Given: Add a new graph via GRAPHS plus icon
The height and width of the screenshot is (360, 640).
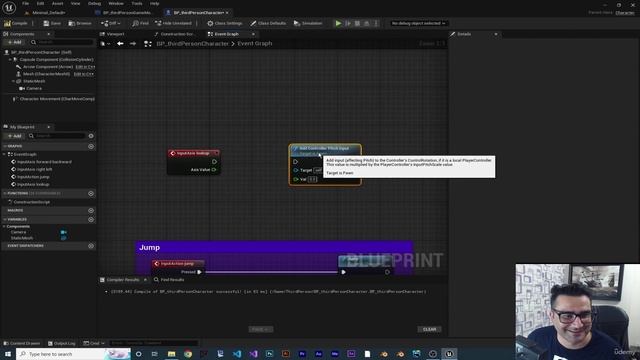Looking at the screenshot, I should click(x=91, y=146).
